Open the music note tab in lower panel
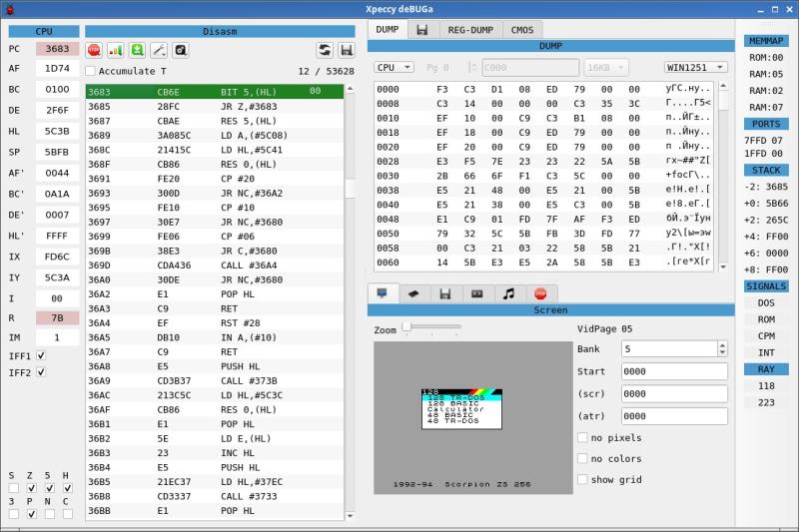Viewport: 799px width, 532px height. (x=509, y=293)
